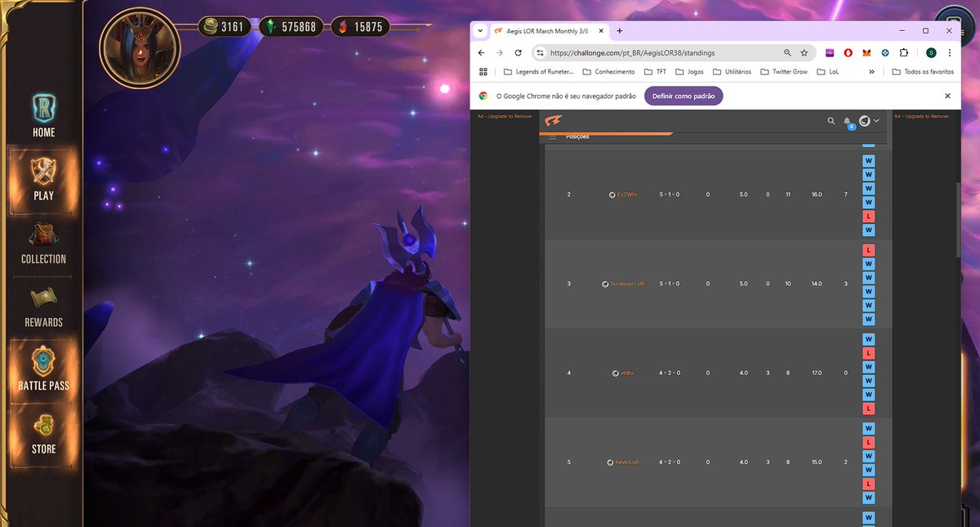Image resolution: width=980 pixels, height=527 pixels.
Task: Maximize the Chrome window
Action: coord(925,30)
